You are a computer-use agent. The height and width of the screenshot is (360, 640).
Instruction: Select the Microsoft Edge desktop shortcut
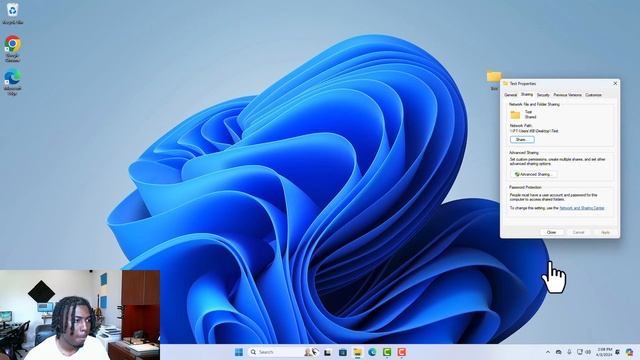pyautogui.click(x=13, y=82)
